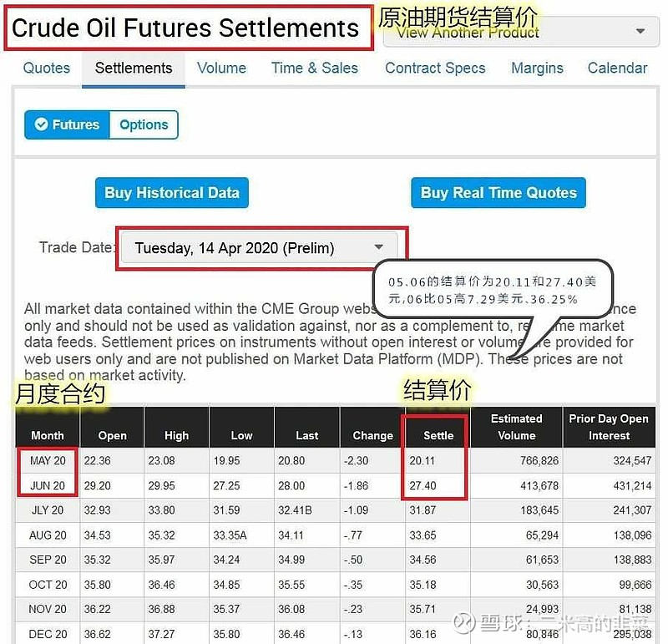Image resolution: width=668 pixels, height=644 pixels.
Task: Select the Futures toggle button
Action: coord(68,124)
